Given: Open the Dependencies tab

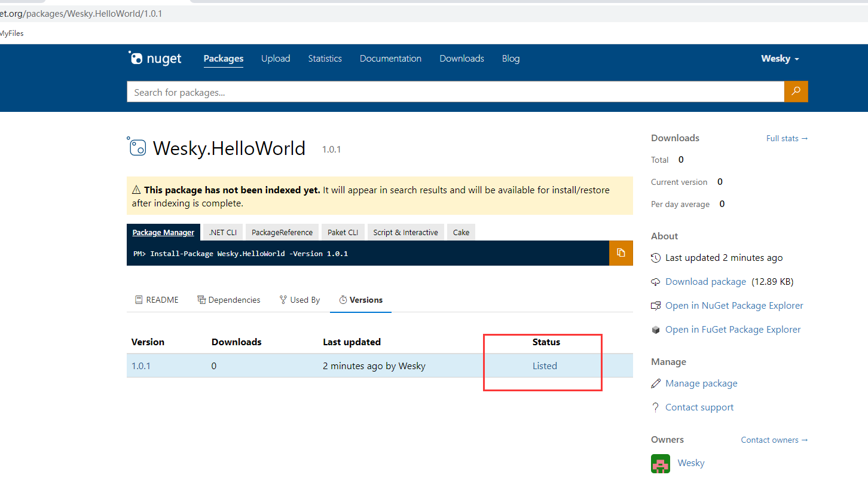Looking at the screenshot, I should click(x=229, y=300).
